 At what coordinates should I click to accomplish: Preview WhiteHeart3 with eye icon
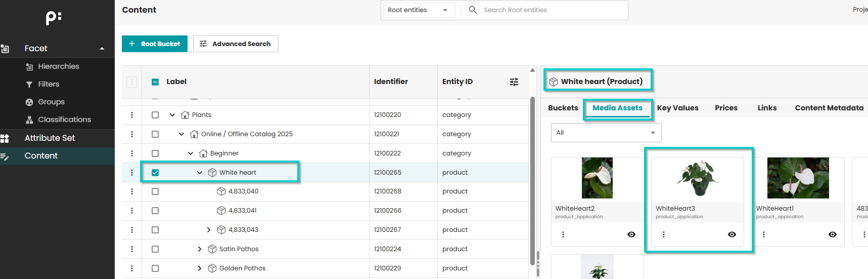(x=732, y=234)
